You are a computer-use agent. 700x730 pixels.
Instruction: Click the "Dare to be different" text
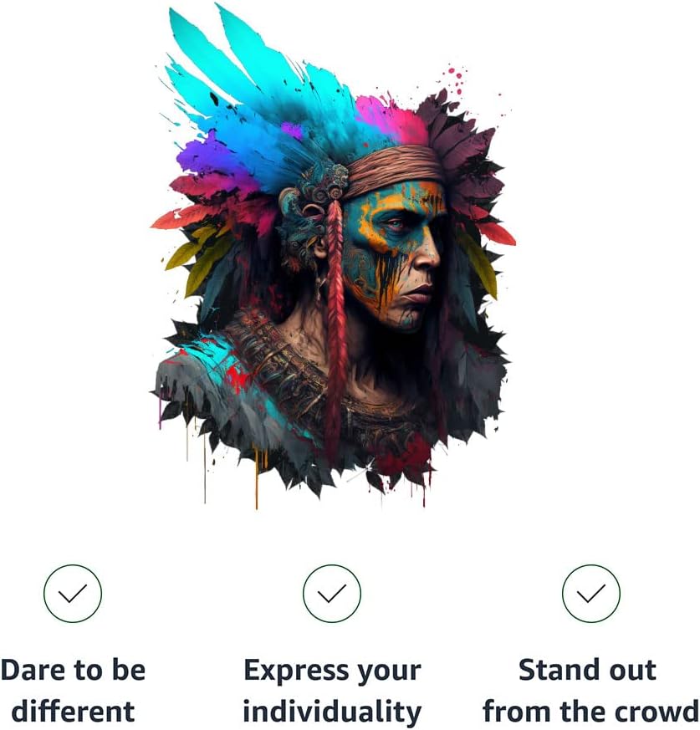point(73,690)
